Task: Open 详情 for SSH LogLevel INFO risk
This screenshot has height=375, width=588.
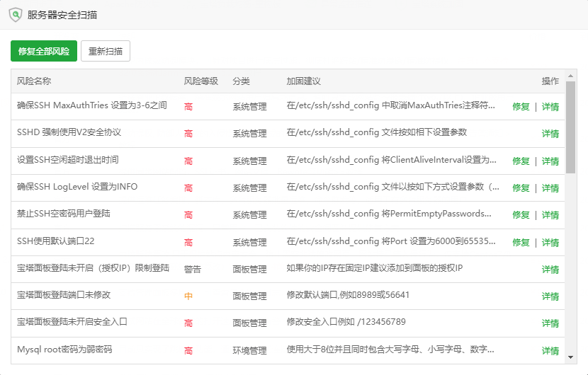Action: 550,188
